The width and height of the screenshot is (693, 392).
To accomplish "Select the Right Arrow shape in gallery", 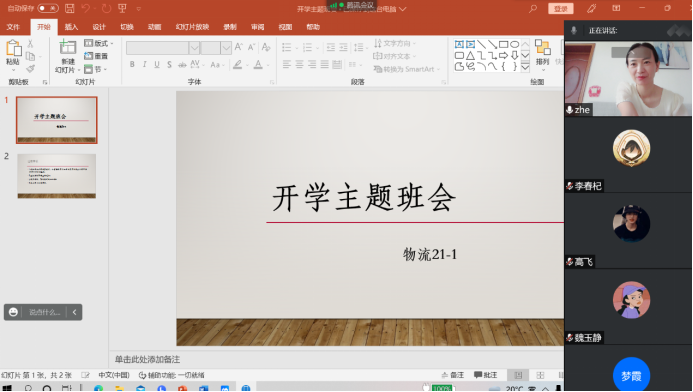I will click(503, 56).
